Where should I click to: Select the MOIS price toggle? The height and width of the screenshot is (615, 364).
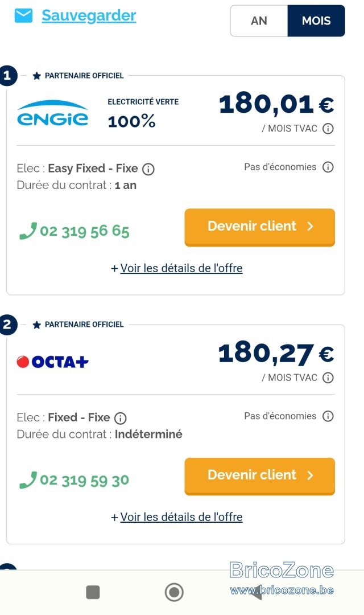tap(316, 21)
